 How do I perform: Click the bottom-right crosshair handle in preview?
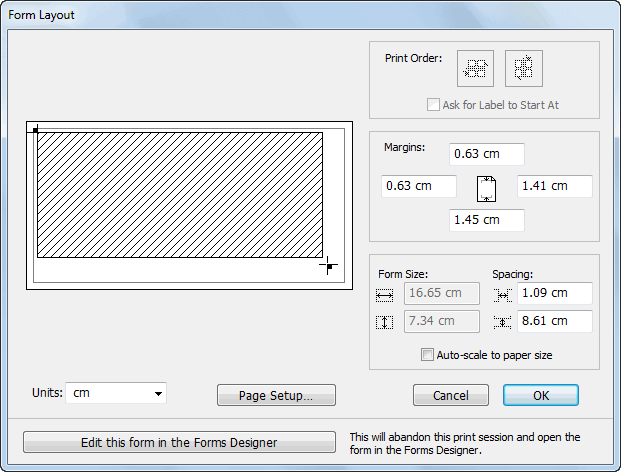click(x=329, y=265)
